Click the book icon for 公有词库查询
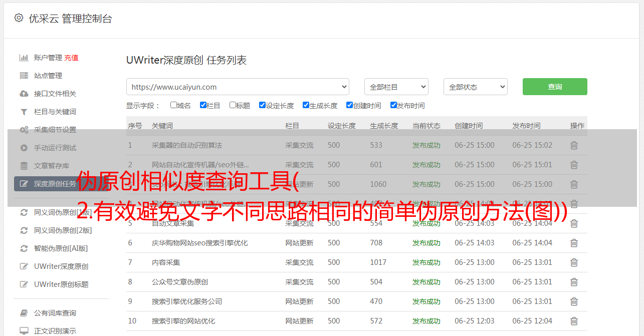The height and width of the screenshot is (336, 644). click(24, 313)
